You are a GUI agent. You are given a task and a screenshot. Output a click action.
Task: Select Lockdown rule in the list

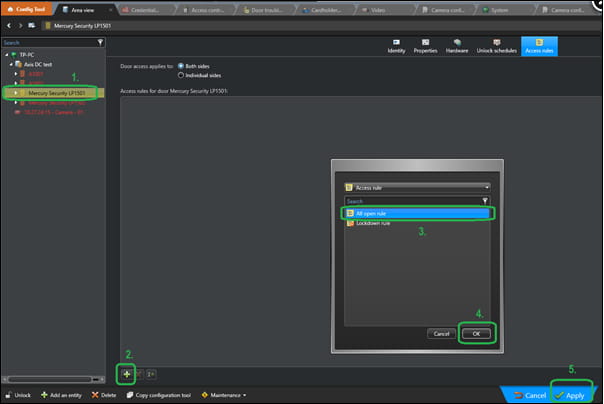click(373, 223)
